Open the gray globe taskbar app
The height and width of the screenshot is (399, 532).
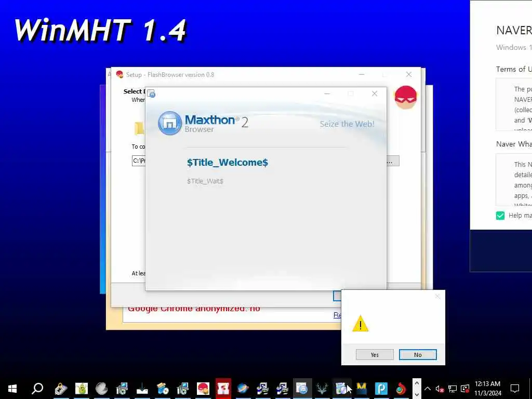coord(101,388)
